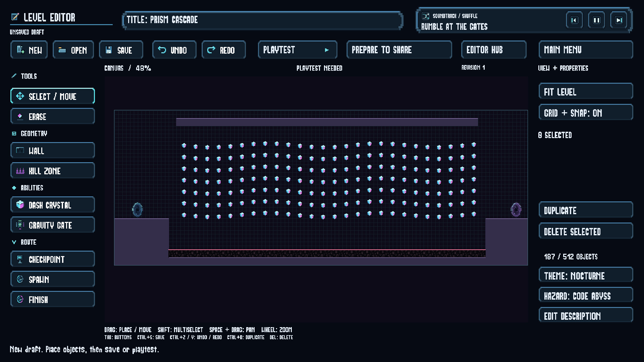
Task: Save the current draft
Action: [121, 50]
